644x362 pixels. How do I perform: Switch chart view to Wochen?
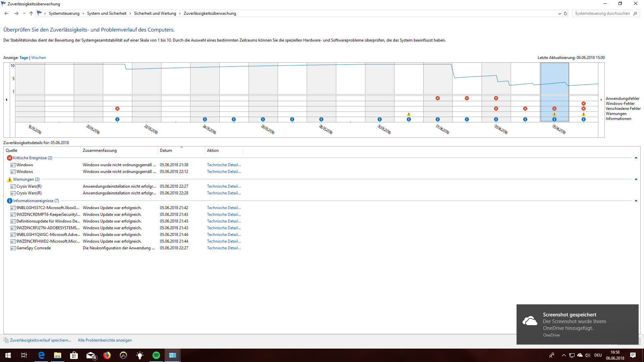[39, 58]
